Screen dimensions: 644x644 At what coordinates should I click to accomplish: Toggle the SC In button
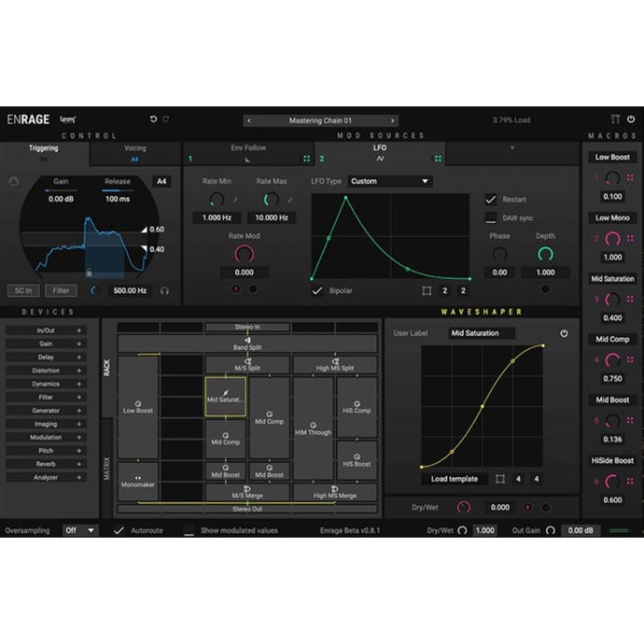[x=23, y=291]
